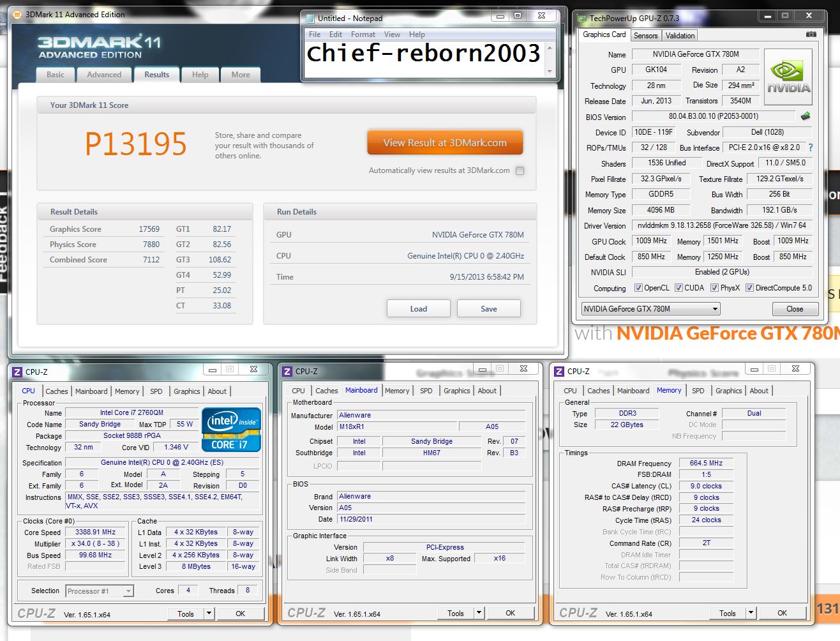
Task: Click the CPU-Z icon of the Memory window
Action: [559, 371]
